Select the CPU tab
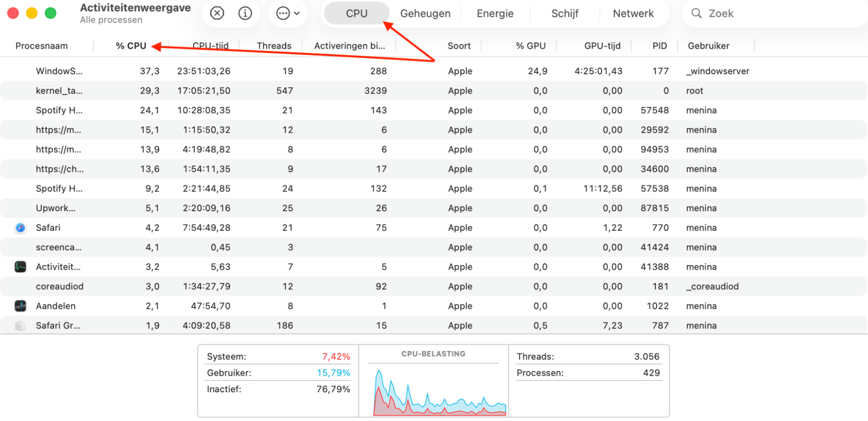868x421 pixels. [356, 13]
